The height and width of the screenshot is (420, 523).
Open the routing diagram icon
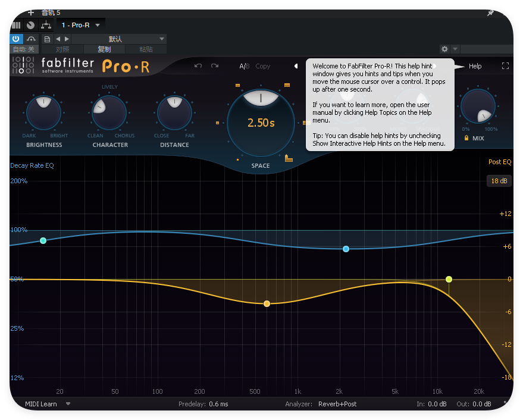pyautogui.click(x=46, y=25)
